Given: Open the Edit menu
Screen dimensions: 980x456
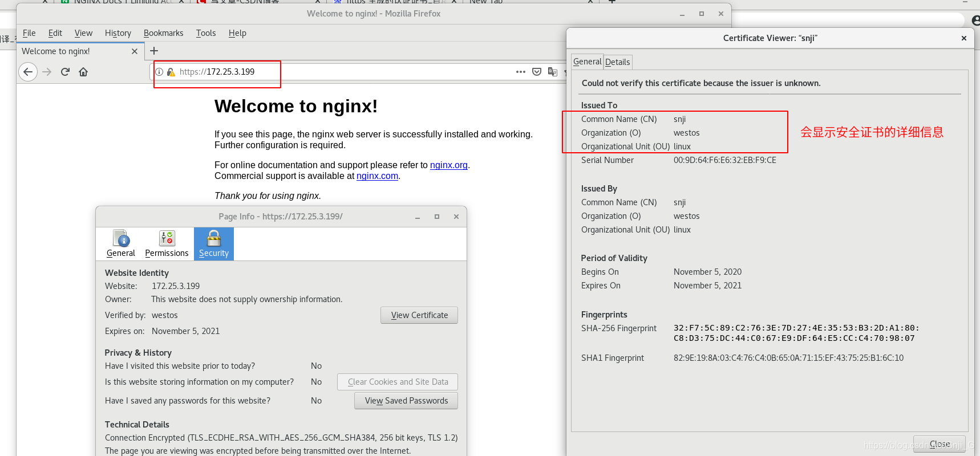Looking at the screenshot, I should click(55, 33).
